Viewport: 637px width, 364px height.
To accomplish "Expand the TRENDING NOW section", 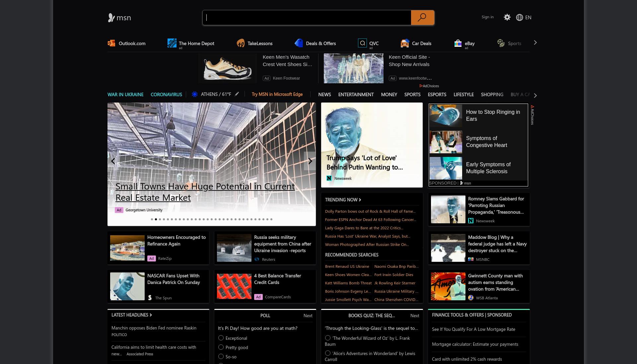I will pyautogui.click(x=343, y=200).
